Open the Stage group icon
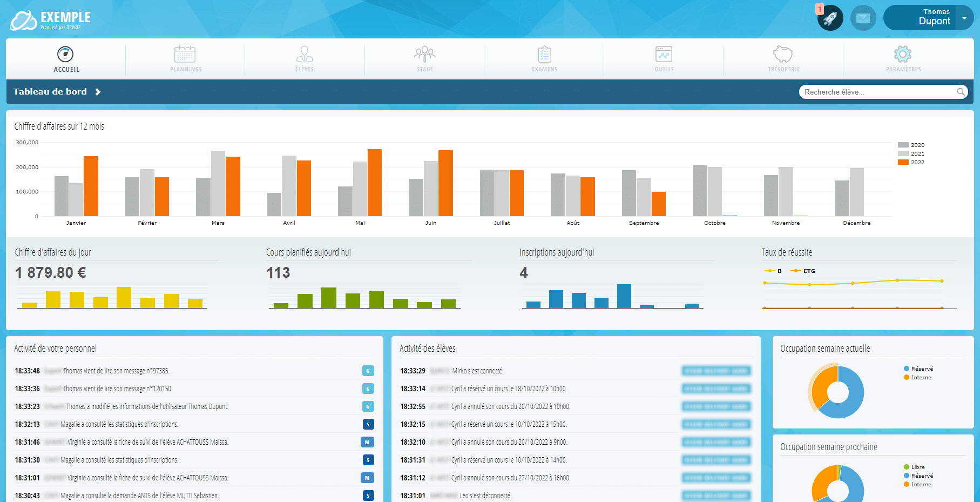The height and width of the screenshot is (502, 980). pos(425,54)
